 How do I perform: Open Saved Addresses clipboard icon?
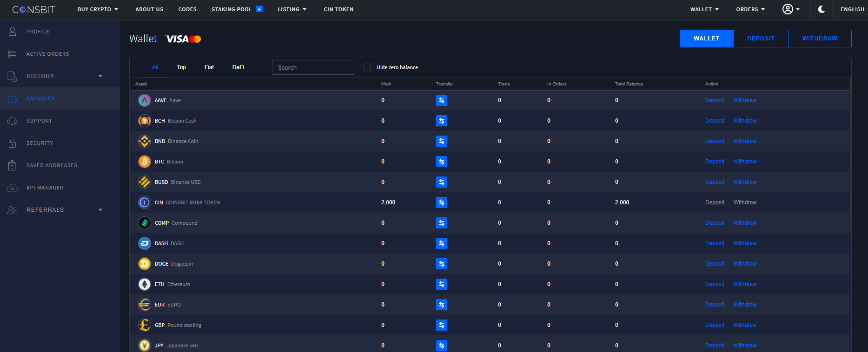tap(13, 165)
